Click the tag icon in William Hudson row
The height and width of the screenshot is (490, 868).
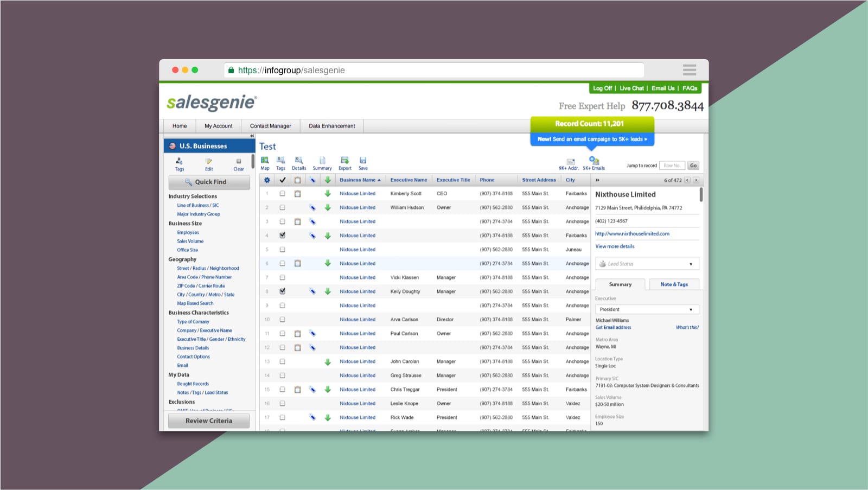click(312, 207)
